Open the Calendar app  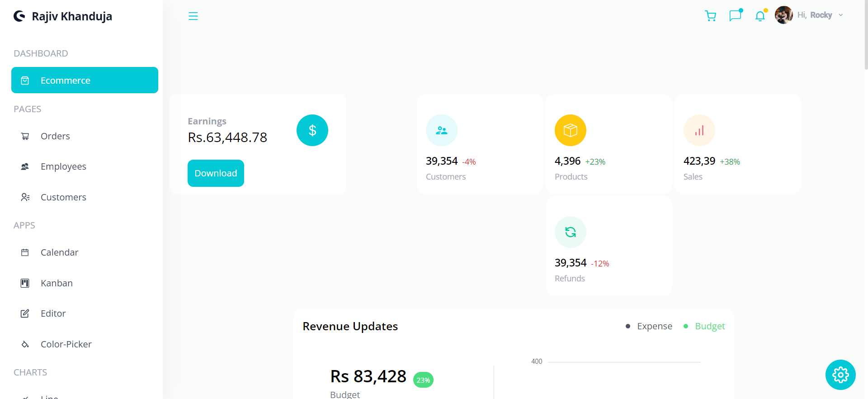tap(85, 252)
